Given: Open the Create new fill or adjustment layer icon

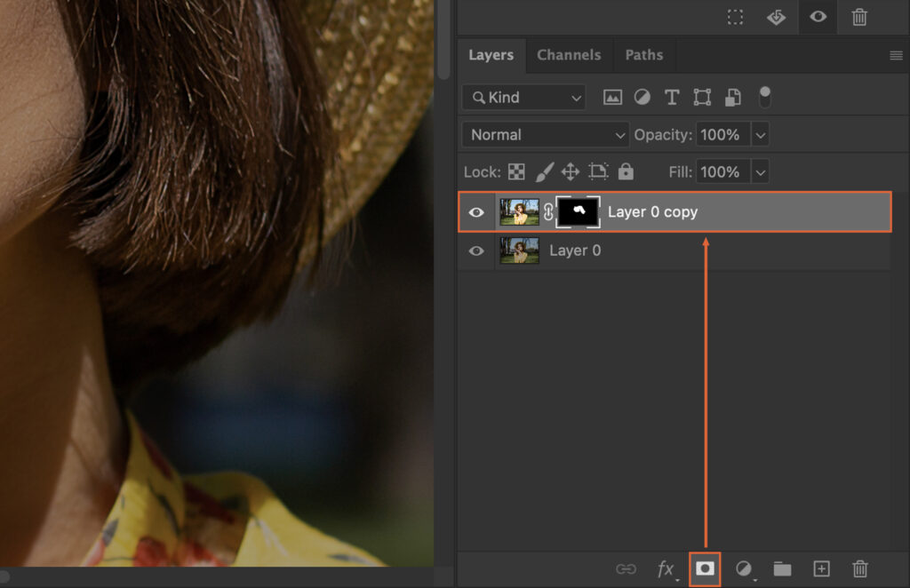Looking at the screenshot, I should click(x=744, y=569).
